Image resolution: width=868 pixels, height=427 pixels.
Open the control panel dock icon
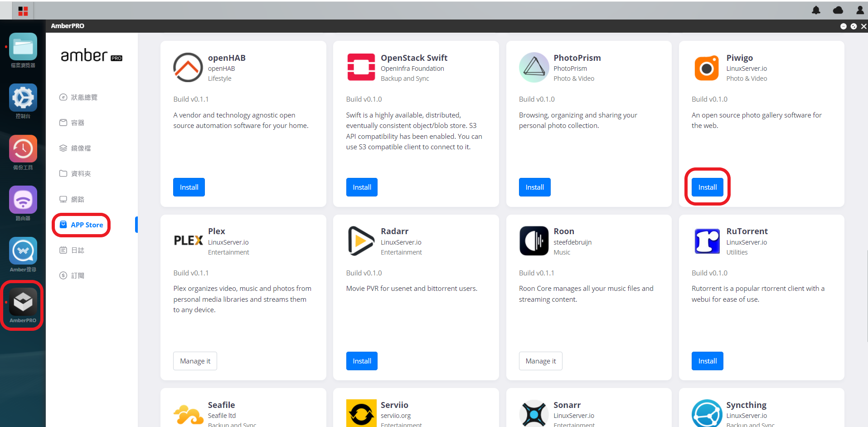(x=23, y=98)
